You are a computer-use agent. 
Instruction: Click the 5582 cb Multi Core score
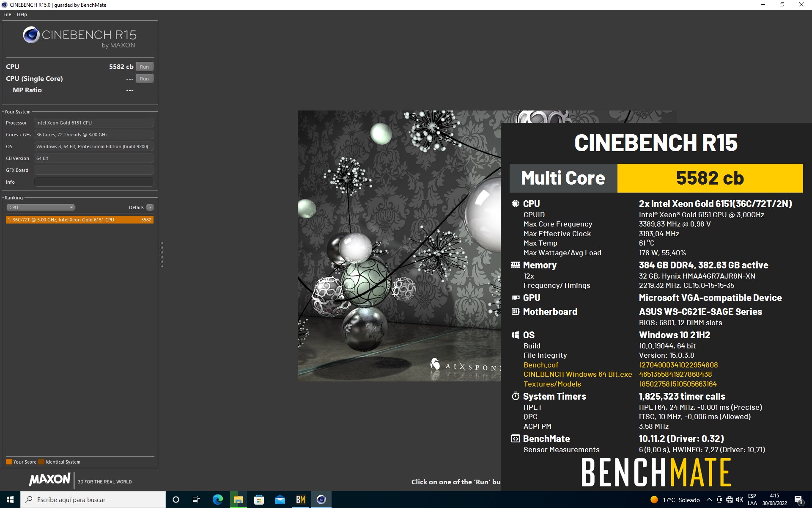pyautogui.click(x=710, y=178)
